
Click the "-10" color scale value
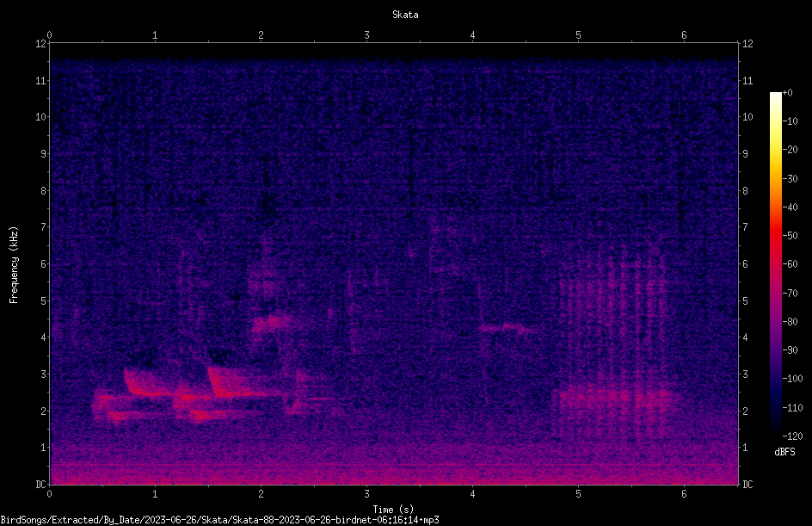click(x=790, y=121)
